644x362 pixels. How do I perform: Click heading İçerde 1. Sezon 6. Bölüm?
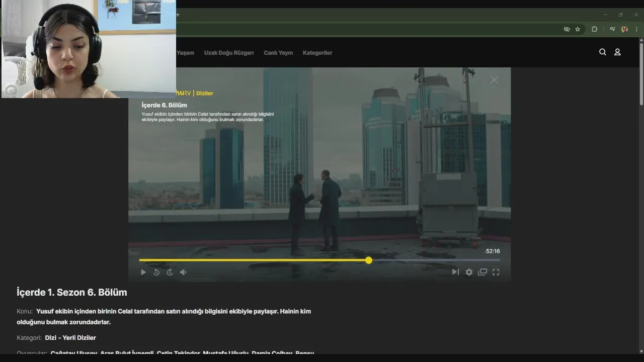pyautogui.click(x=72, y=292)
